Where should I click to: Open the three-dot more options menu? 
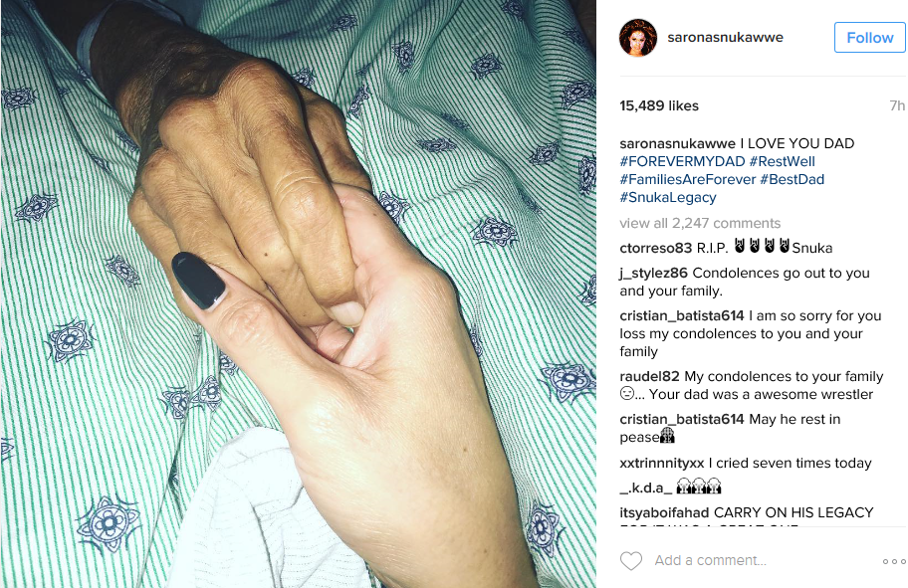893,561
